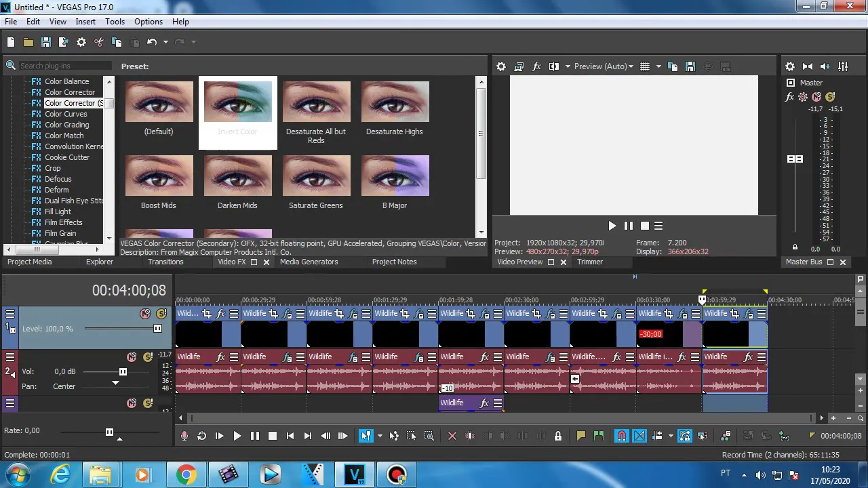Open the File menu

(11, 22)
